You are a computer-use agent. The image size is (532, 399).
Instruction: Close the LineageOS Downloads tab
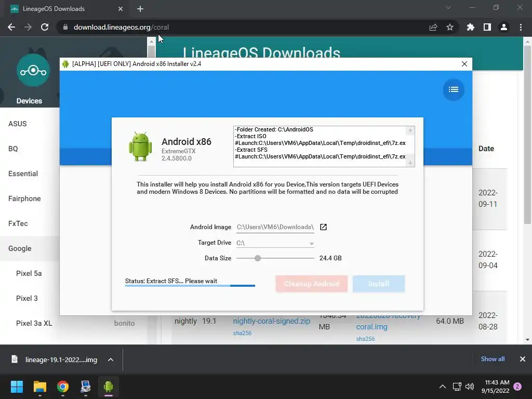tap(121, 9)
